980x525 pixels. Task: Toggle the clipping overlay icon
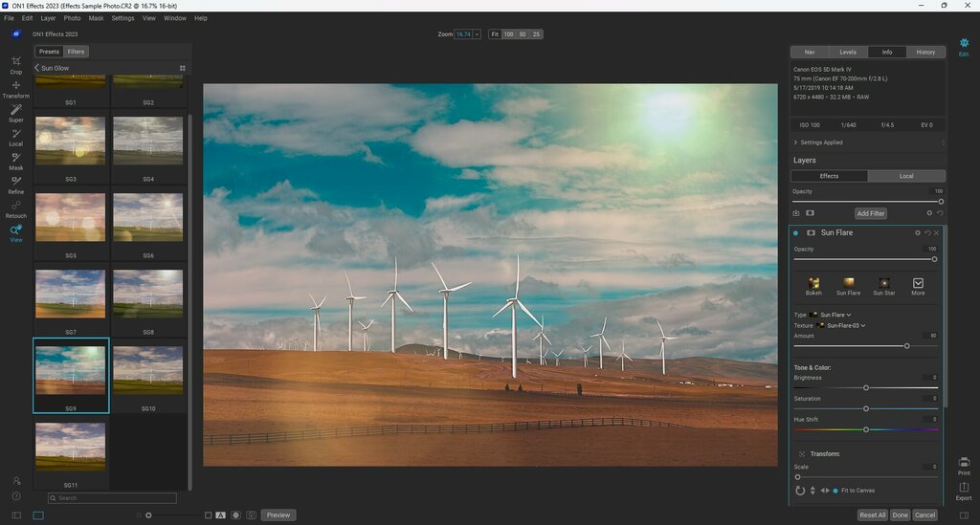[252, 515]
